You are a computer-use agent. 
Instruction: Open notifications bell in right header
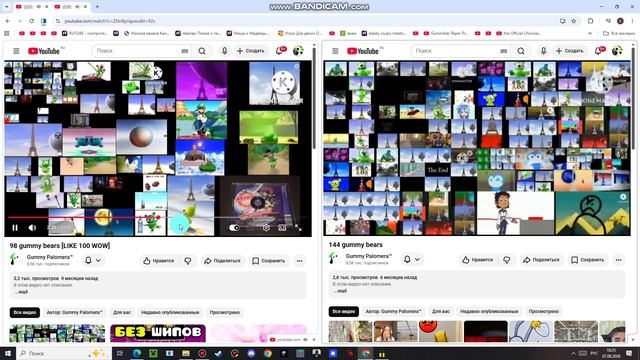[599, 51]
